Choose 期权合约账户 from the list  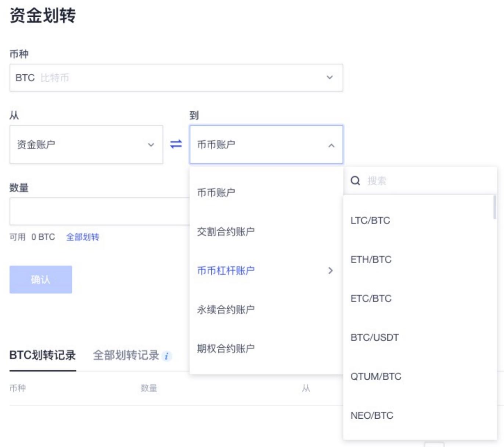tap(226, 348)
